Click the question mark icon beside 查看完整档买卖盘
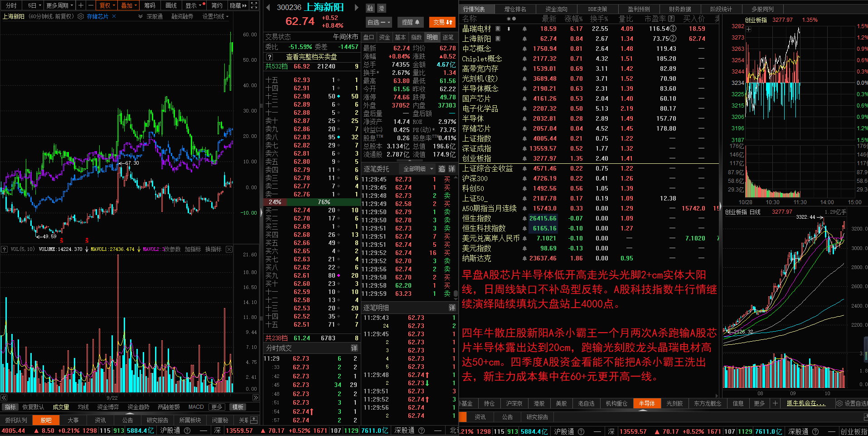The height and width of the screenshot is (436, 868). [x=269, y=57]
